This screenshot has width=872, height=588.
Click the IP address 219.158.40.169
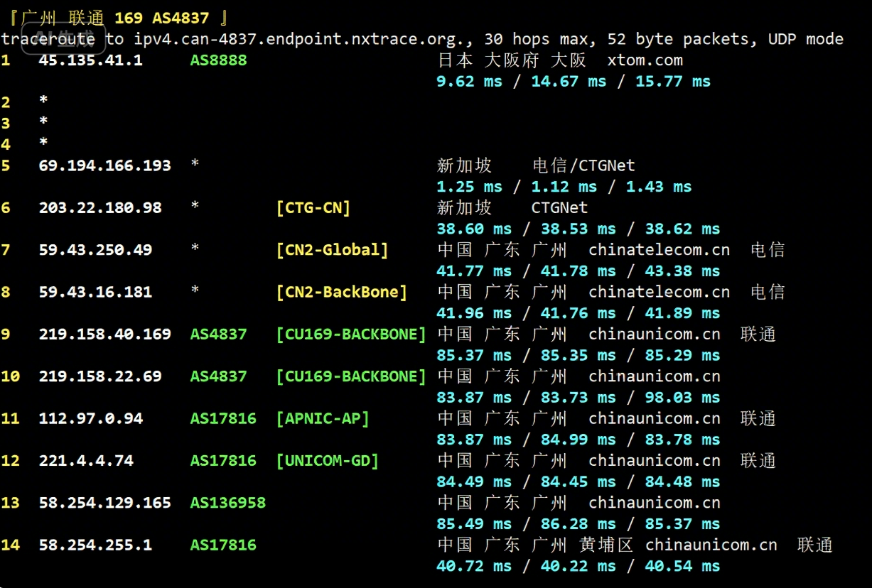click(x=105, y=334)
